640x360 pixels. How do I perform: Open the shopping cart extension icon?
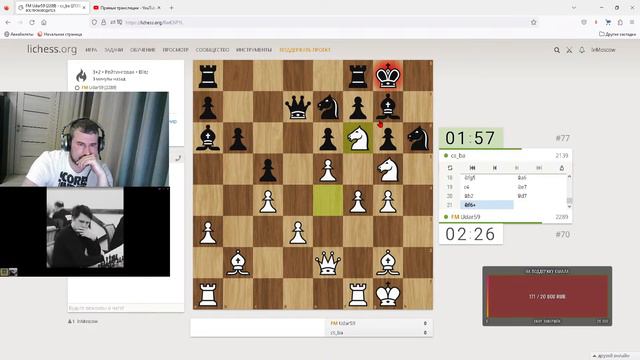[x=608, y=22]
